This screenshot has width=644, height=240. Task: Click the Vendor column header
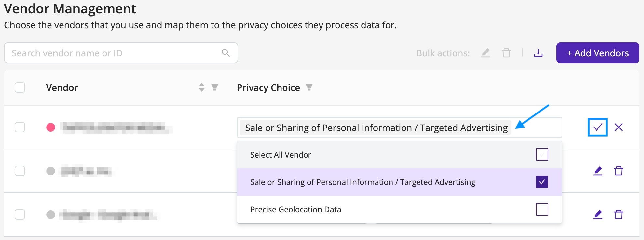[x=62, y=87]
